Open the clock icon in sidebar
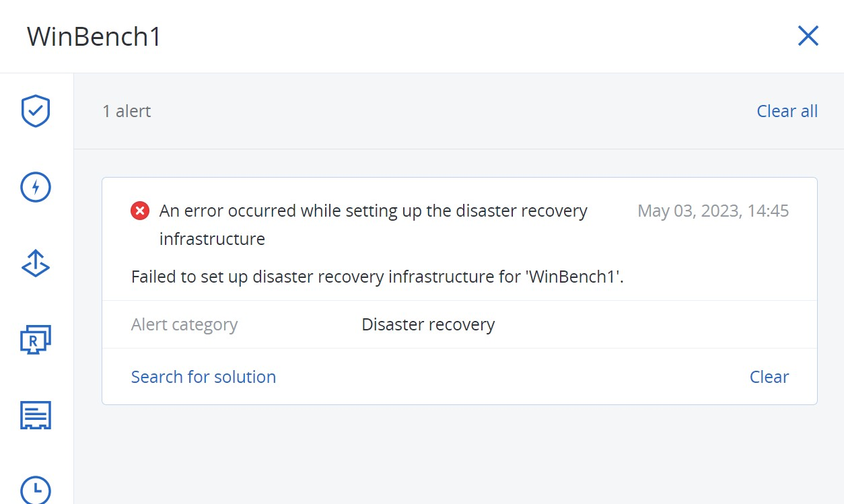Image resolution: width=844 pixels, height=504 pixels. tap(36, 490)
